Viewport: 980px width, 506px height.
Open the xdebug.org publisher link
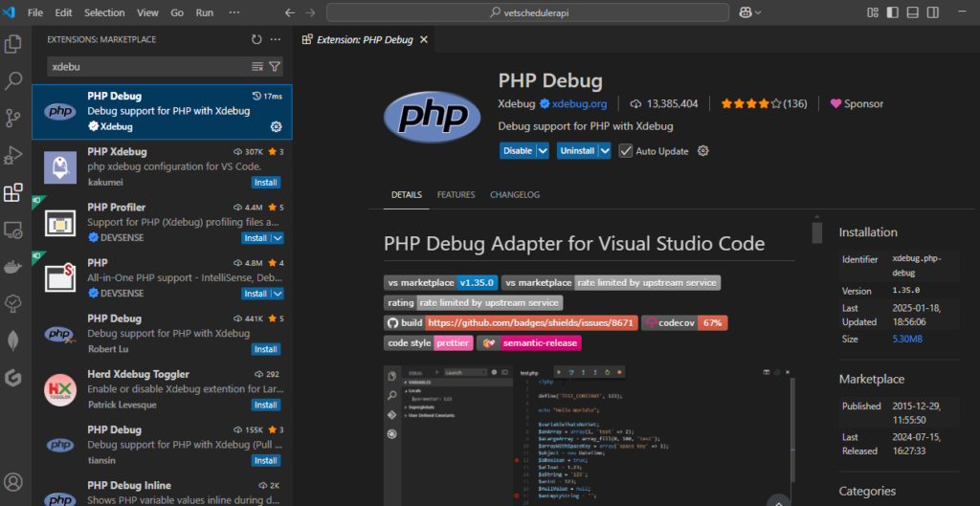(579, 103)
